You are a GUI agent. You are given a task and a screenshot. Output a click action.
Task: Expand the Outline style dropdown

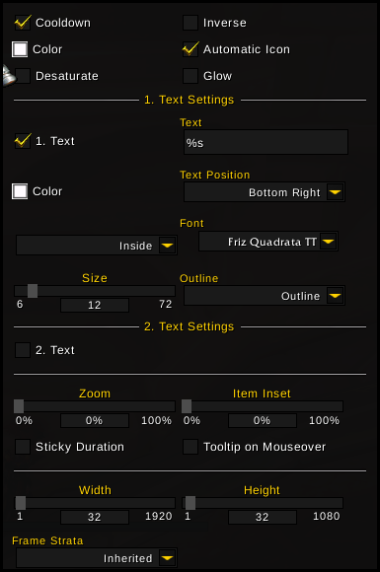click(335, 296)
